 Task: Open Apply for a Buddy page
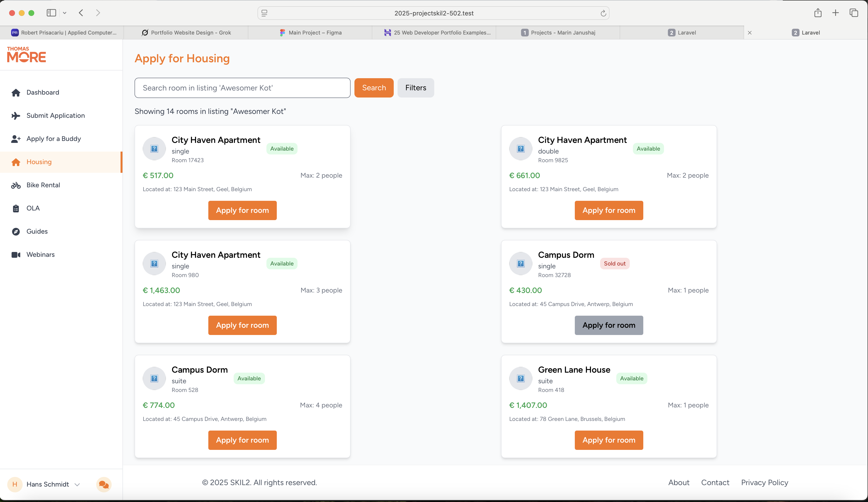tap(61, 139)
